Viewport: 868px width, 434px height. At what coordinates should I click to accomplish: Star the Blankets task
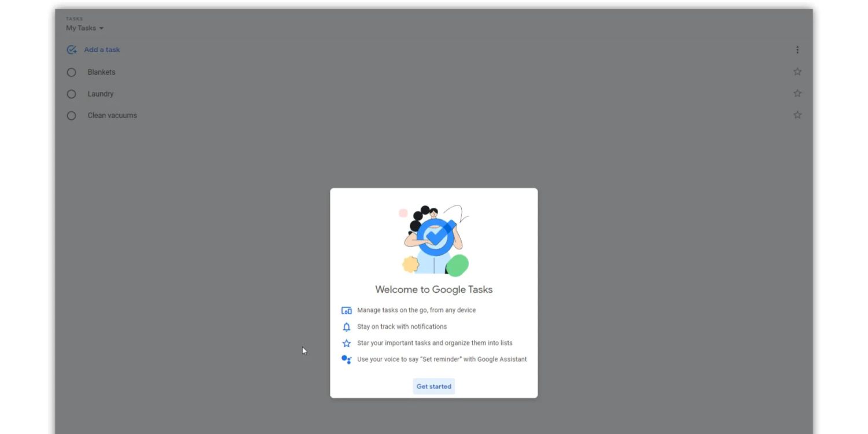797,72
